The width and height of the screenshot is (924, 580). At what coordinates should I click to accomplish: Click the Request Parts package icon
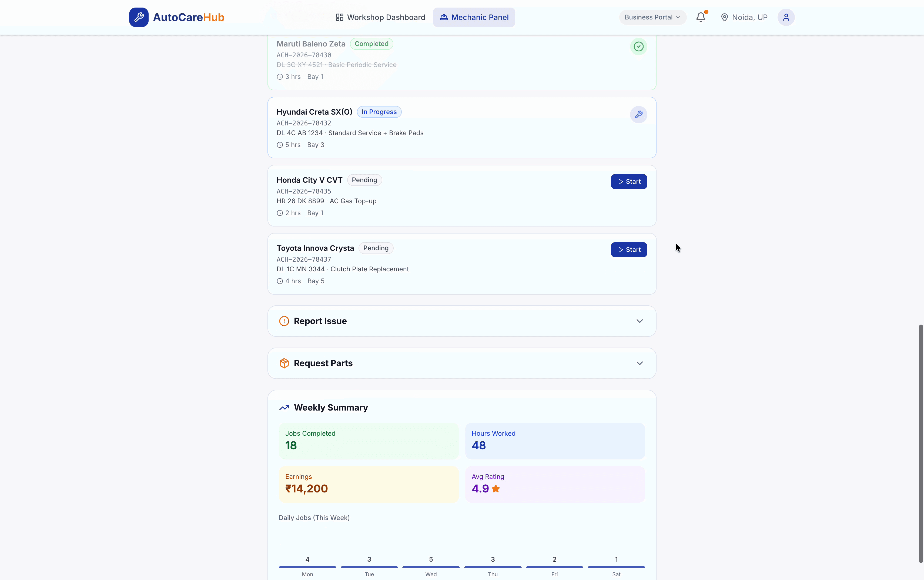pos(284,363)
